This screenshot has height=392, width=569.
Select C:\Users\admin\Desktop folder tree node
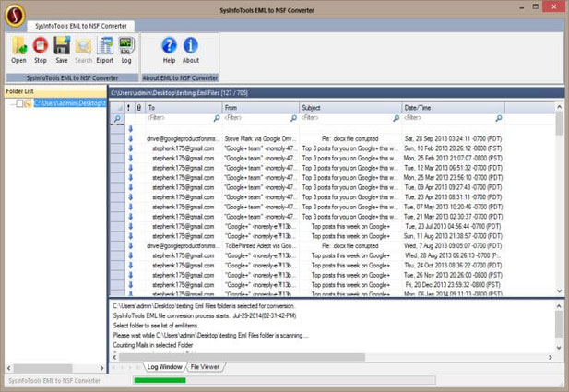tap(70, 103)
